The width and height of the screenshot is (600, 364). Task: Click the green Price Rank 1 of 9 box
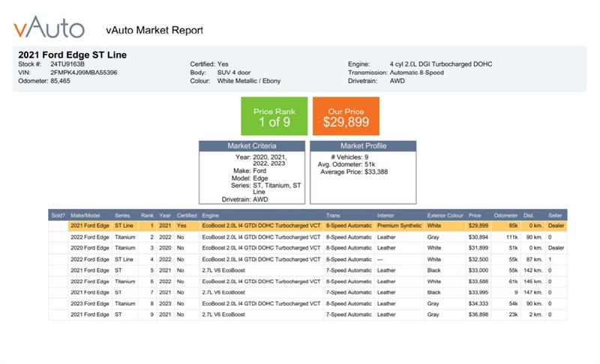tap(274, 116)
